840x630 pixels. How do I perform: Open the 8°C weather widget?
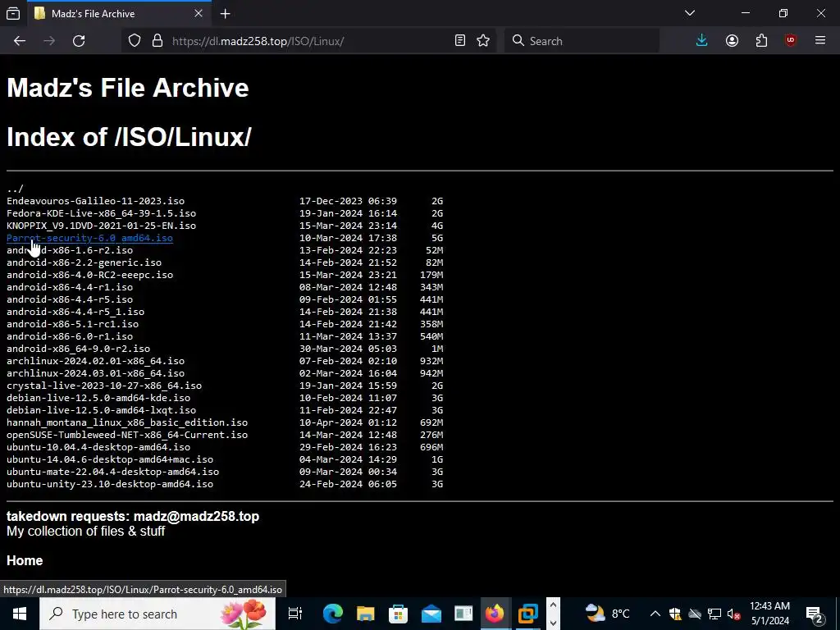(x=608, y=614)
